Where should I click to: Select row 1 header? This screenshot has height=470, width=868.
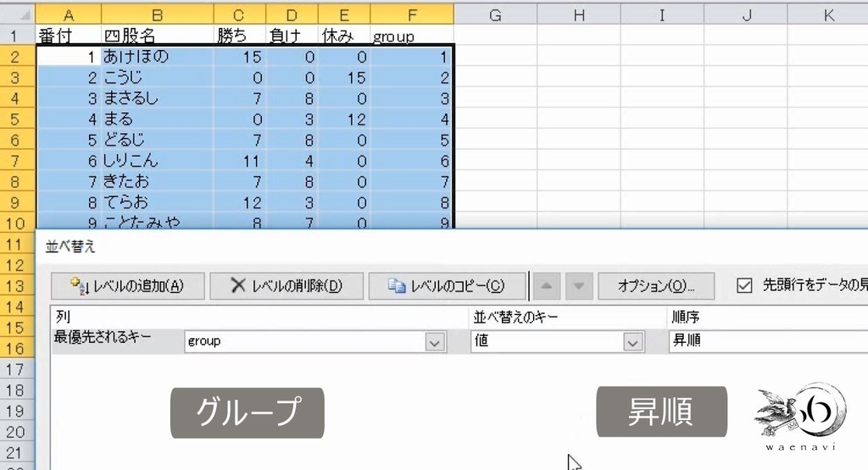pos(17,36)
